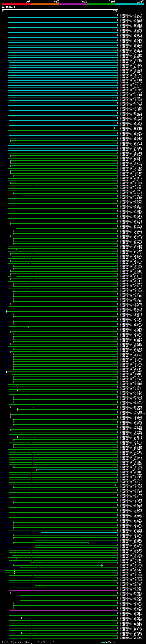Click the orange ~40% identity legend segment
Viewport: 146px width, 644px height.
point(45,4)
